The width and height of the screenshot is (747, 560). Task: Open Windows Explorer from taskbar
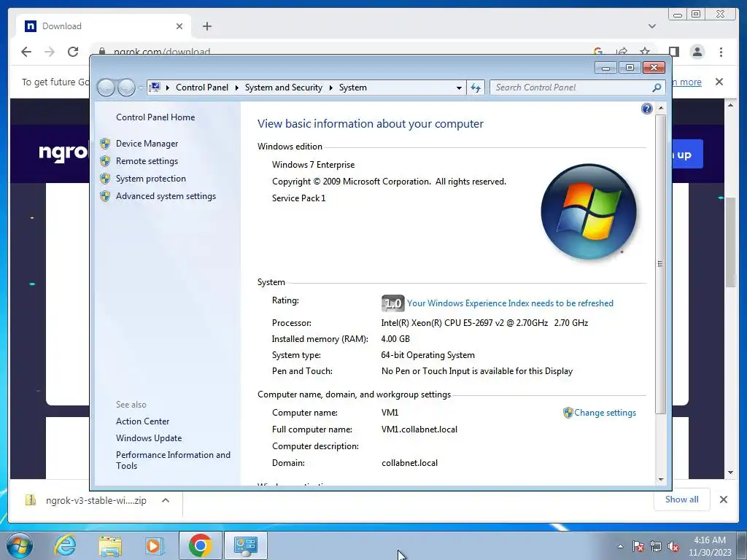[110, 545]
